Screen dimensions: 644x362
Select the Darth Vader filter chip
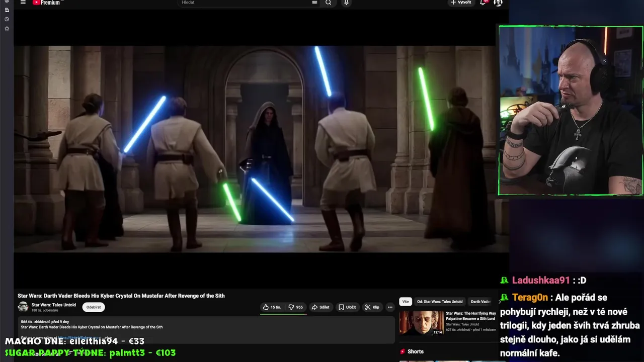click(480, 302)
